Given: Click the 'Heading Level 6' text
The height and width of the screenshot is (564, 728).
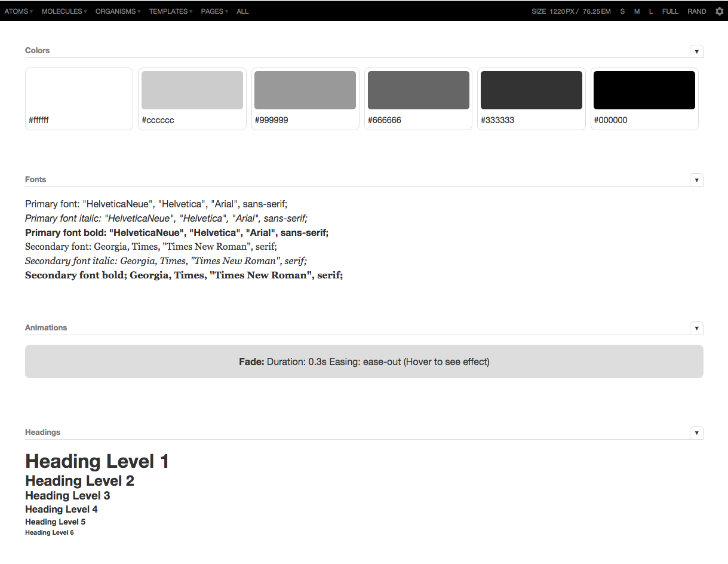Looking at the screenshot, I should click(x=50, y=532).
